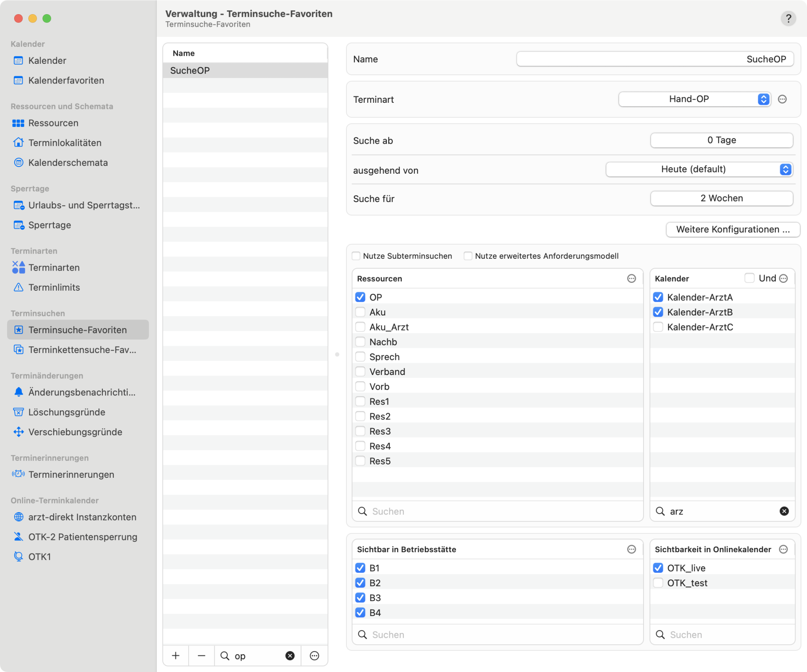This screenshot has height=672, width=807.
Task: Click the Kalenderschemata icon in sidebar
Action: tap(18, 162)
